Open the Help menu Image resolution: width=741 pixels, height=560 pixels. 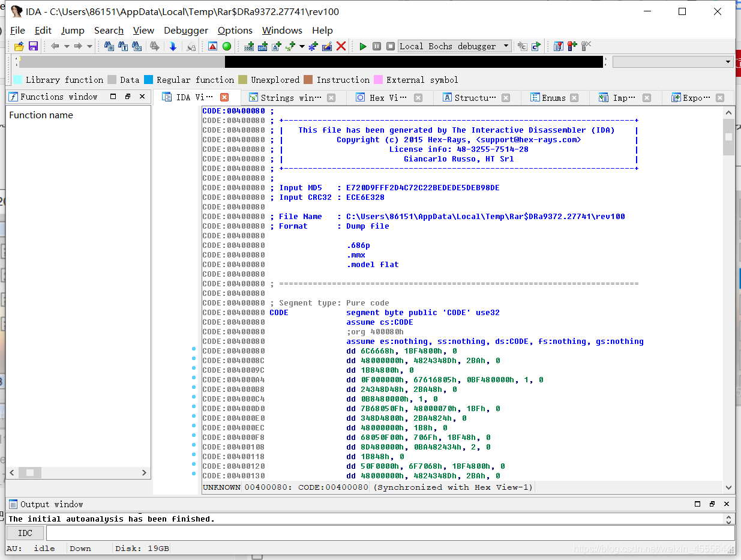(322, 30)
